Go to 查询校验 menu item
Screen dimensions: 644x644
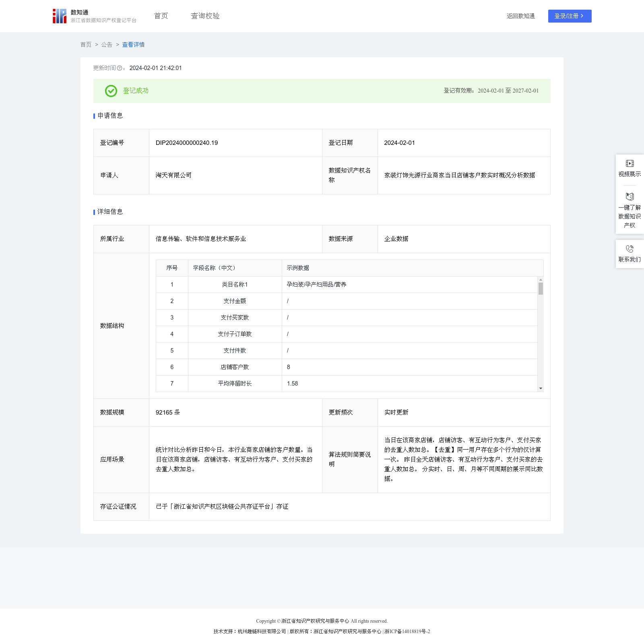(205, 16)
